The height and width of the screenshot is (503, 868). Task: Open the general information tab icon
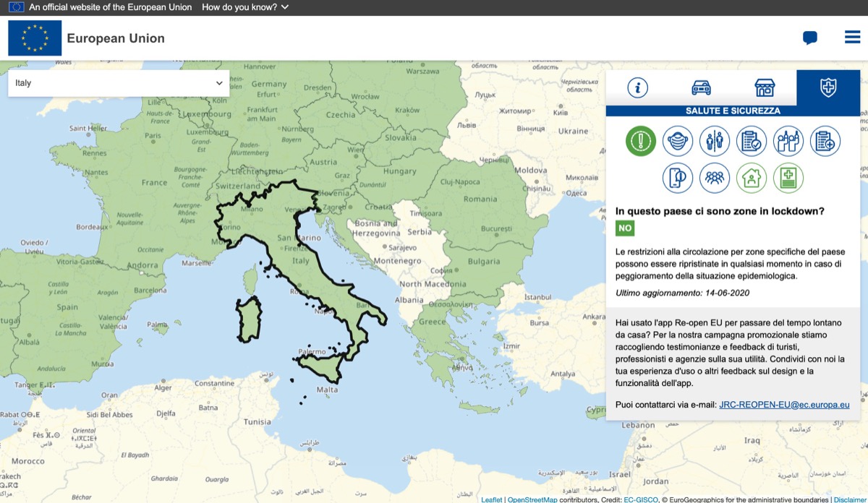pyautogui.click(x=637, y=88)
